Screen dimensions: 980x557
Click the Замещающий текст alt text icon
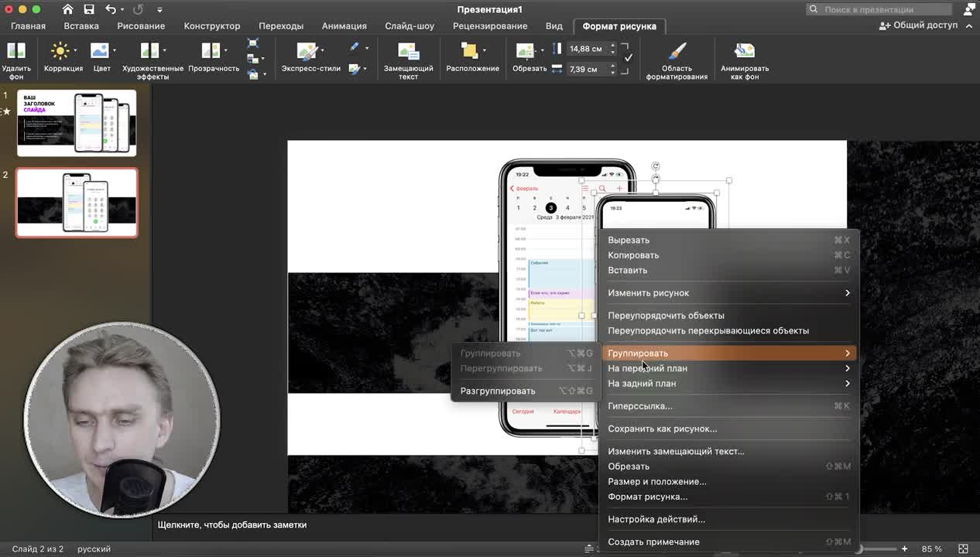(408, 51)
